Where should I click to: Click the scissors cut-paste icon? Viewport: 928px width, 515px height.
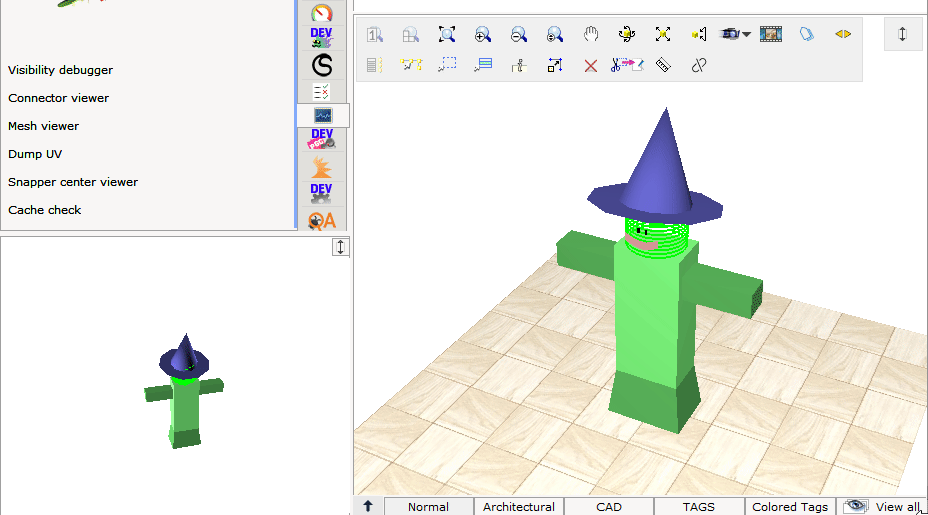point(627,65)
